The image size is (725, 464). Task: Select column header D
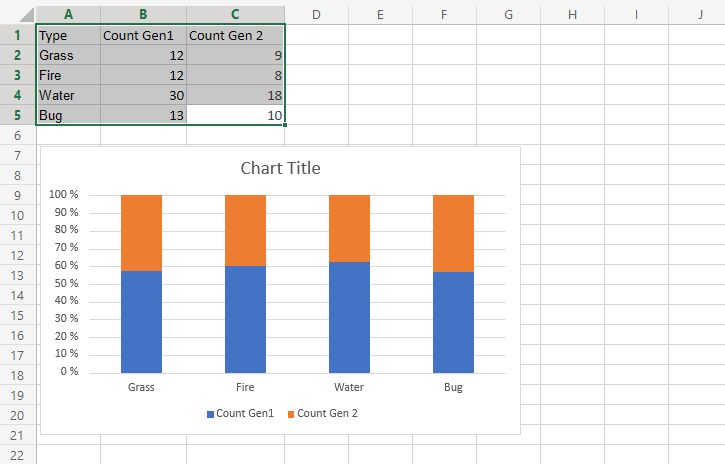pos(316,14)
